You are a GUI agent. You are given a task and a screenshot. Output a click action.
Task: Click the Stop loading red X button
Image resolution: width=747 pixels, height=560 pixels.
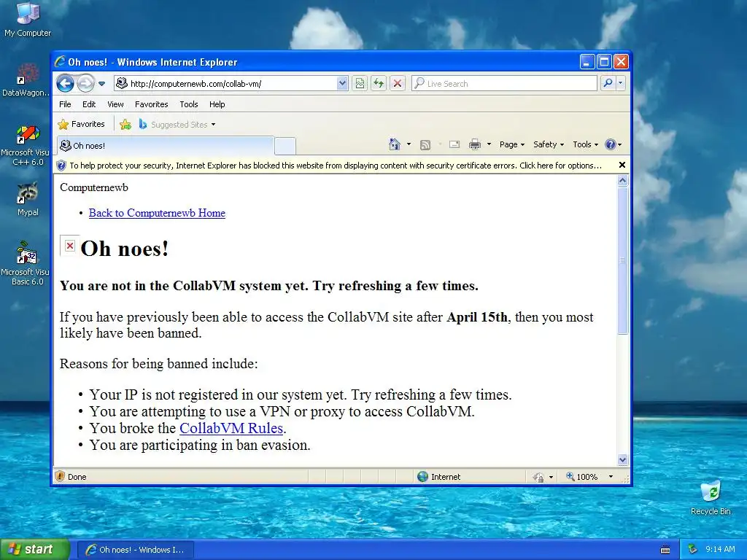click(x=398, y=83)
